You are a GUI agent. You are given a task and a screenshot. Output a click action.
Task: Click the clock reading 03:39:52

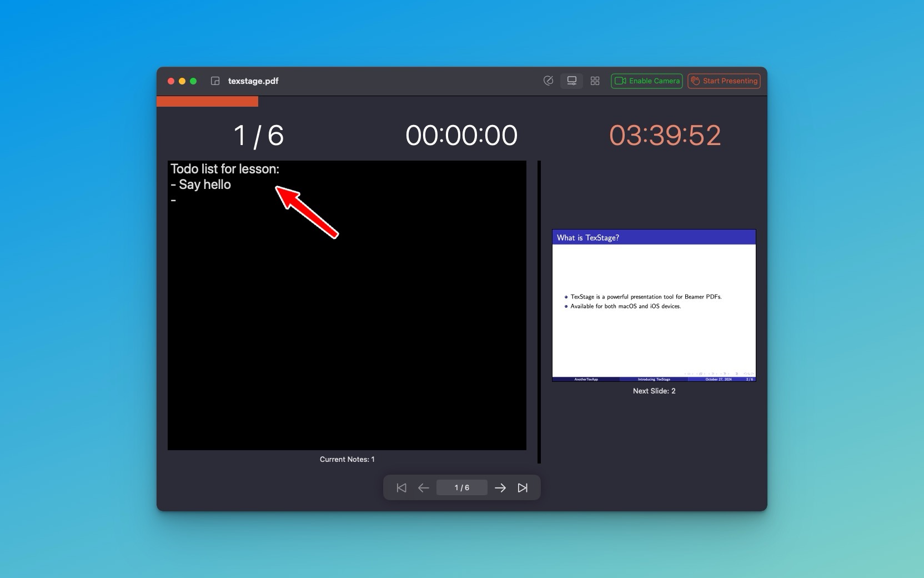(x=665, y=135)
